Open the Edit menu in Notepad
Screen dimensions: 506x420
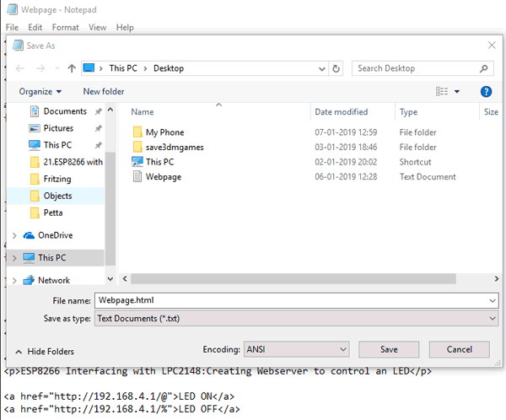35,28
